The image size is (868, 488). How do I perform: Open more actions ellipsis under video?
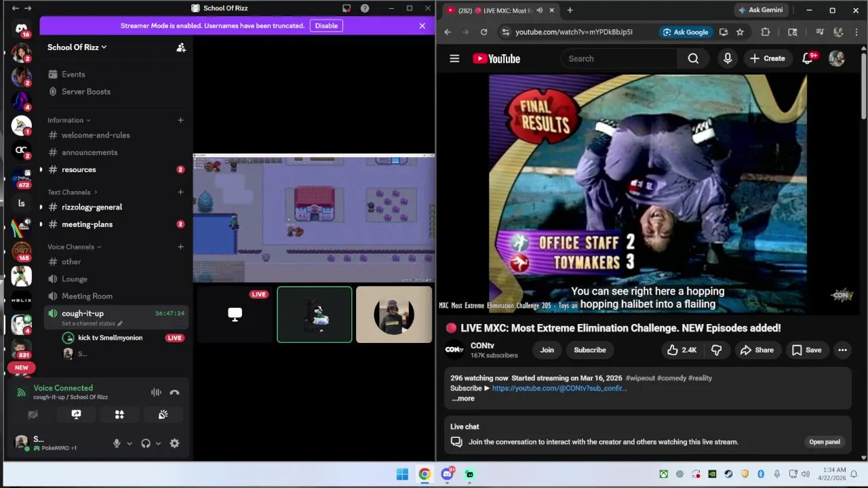(x=842, y=350)
